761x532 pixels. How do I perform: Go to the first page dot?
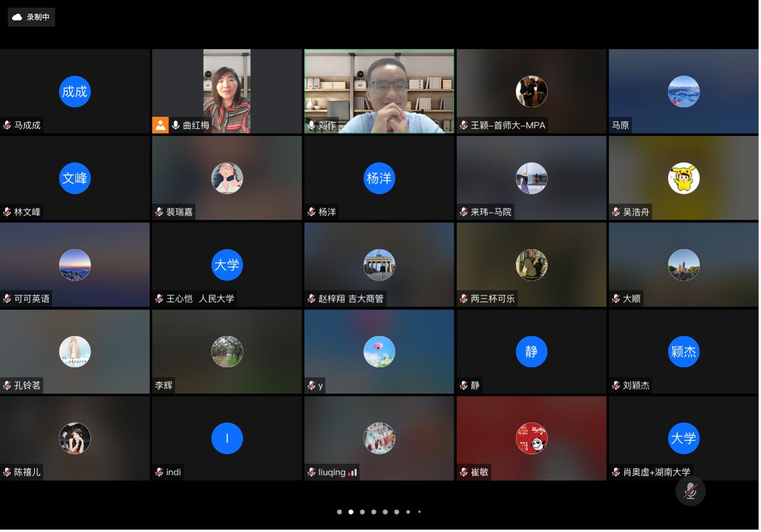point(339,512)
